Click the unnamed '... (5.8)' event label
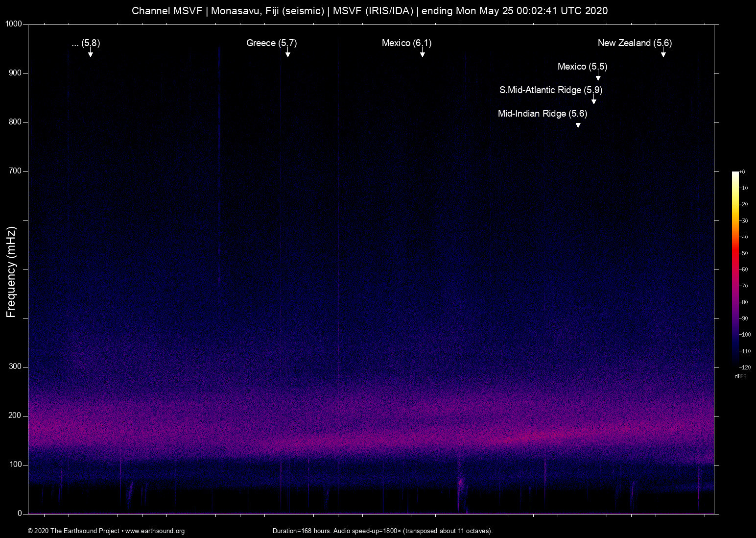756x538 pixels. pos(86,43)
